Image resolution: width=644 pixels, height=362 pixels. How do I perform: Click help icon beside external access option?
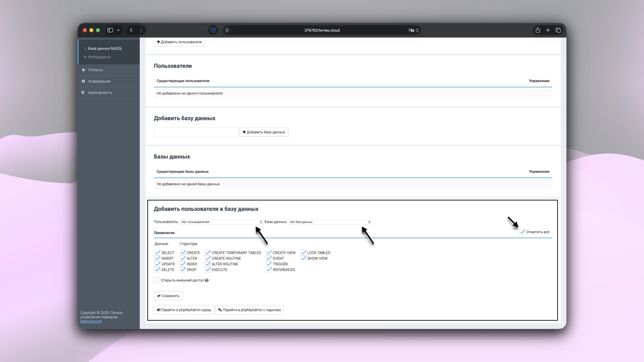click(207, 281)
